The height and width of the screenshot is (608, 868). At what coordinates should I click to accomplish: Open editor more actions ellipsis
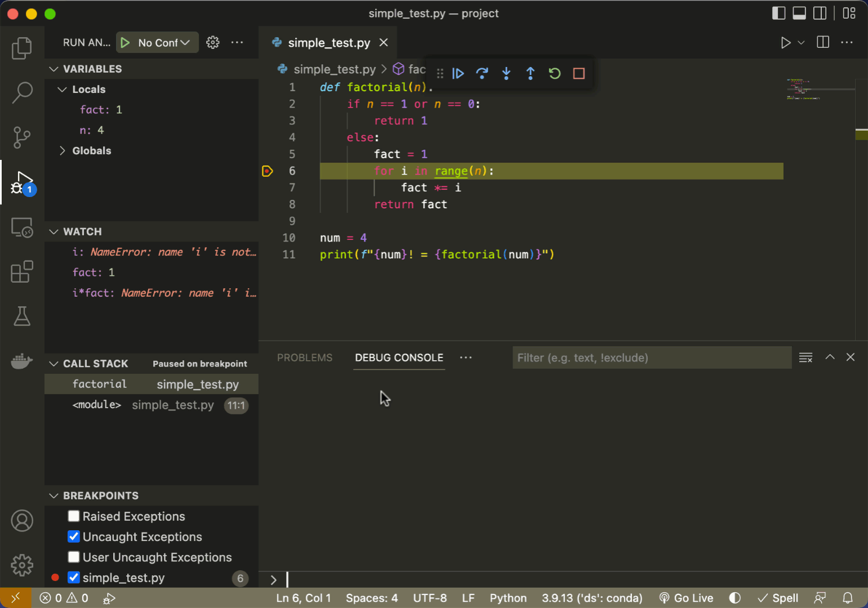click(x=847, y=42)
